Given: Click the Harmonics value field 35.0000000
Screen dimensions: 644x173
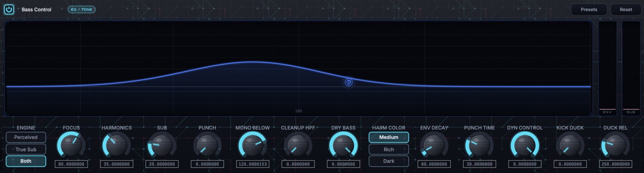Looking at the screenshot, I should tap(116, 164).
